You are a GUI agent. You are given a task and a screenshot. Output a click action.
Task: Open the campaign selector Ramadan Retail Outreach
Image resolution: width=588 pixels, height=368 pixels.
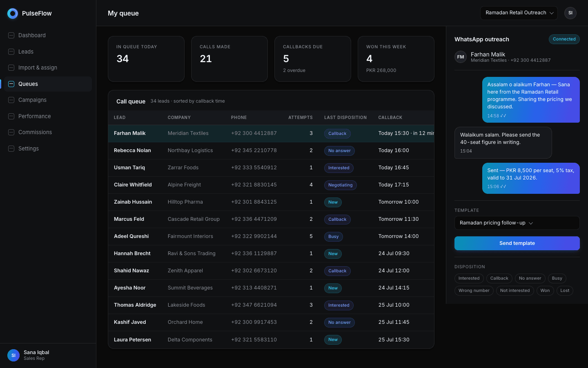pyautogui.click(x=519, y=13)
